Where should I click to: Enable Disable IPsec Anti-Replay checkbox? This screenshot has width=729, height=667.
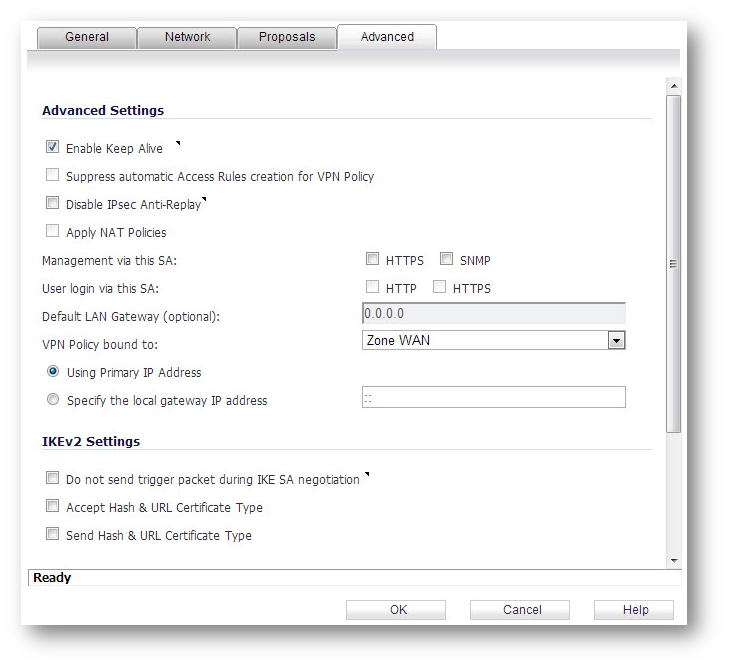(53, 203)
